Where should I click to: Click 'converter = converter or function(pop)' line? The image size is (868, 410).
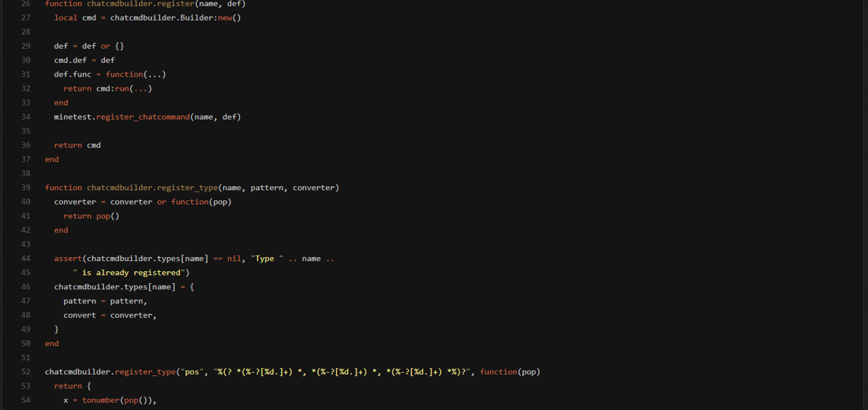pos(143,202)
